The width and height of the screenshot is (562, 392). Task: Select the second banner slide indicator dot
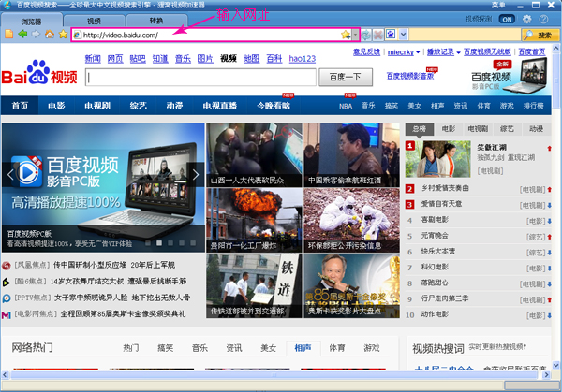(x=159, y=243)
